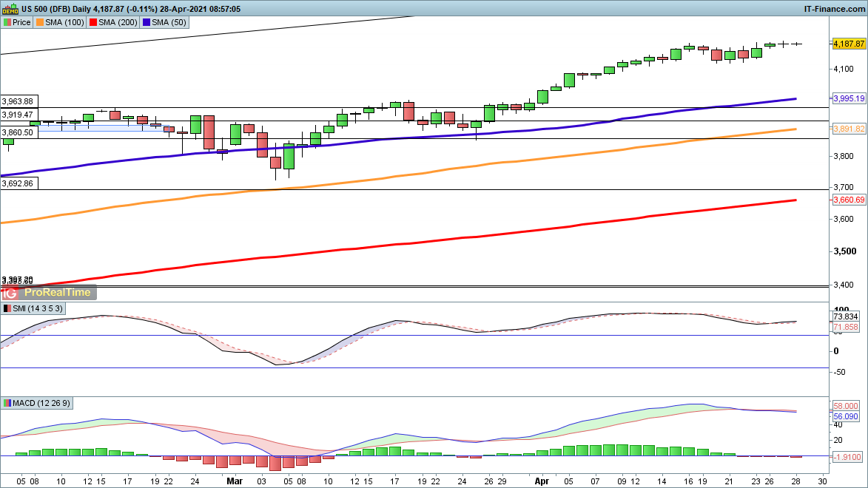This screenshot has height=488, width=868.
Task: Open MACD (12 26 9) indicator settings
Action: (x=44, y=403)
